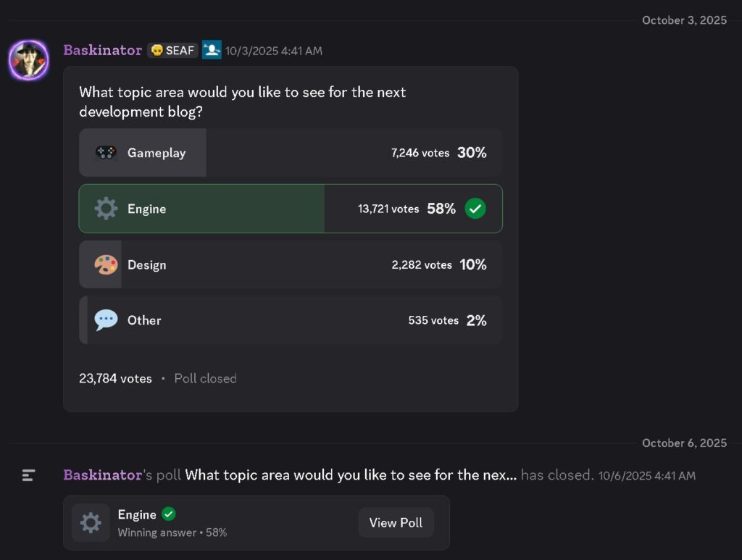Click the Gameplay controller emoji icon

[106, 153]
